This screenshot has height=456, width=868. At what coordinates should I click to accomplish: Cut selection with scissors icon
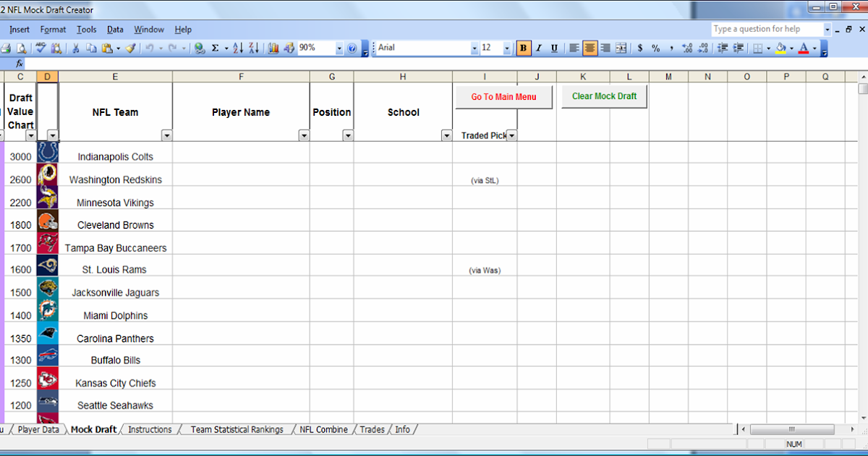coord(75,48)
